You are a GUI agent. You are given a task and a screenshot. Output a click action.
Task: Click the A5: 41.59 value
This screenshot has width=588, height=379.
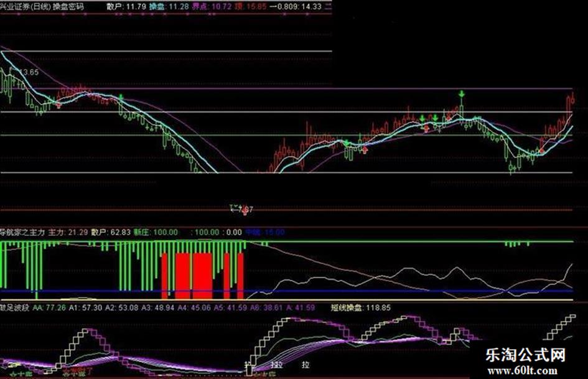click(x=231, y=307)
